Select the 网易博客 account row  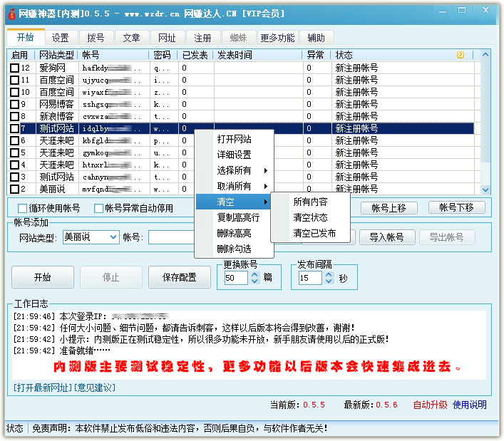240,104
